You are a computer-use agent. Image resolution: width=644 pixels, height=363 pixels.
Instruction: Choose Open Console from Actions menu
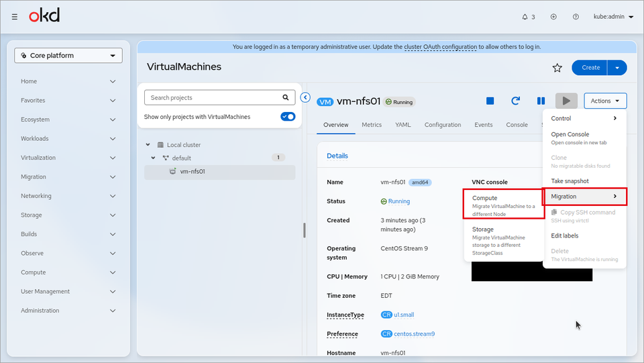click(x=584, y=138)
